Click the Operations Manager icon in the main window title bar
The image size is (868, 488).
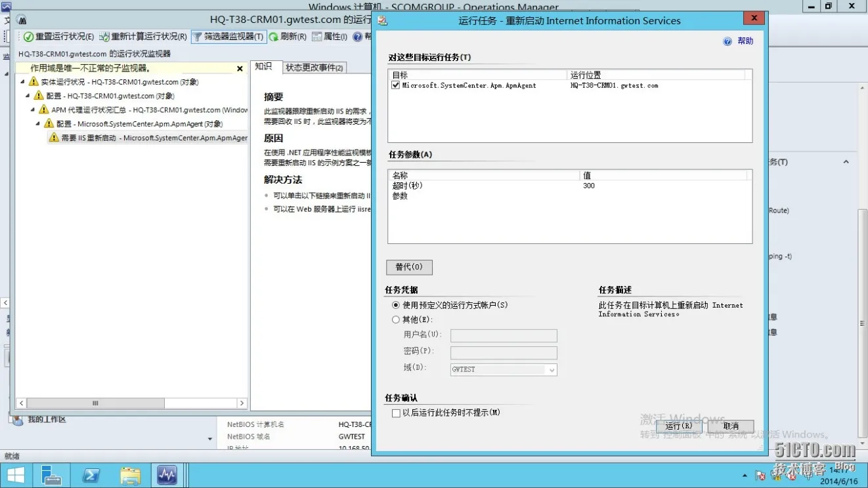coord(6,6)
